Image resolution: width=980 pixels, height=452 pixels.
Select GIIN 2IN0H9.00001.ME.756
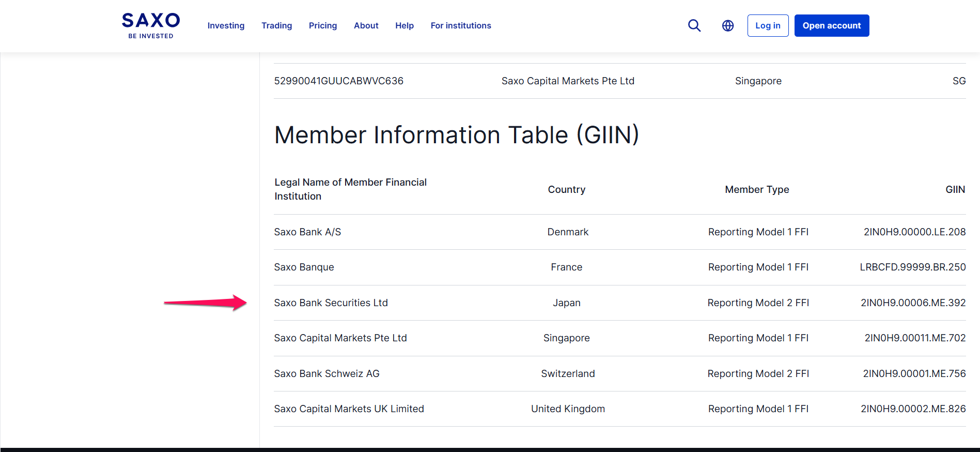(914, 373)
